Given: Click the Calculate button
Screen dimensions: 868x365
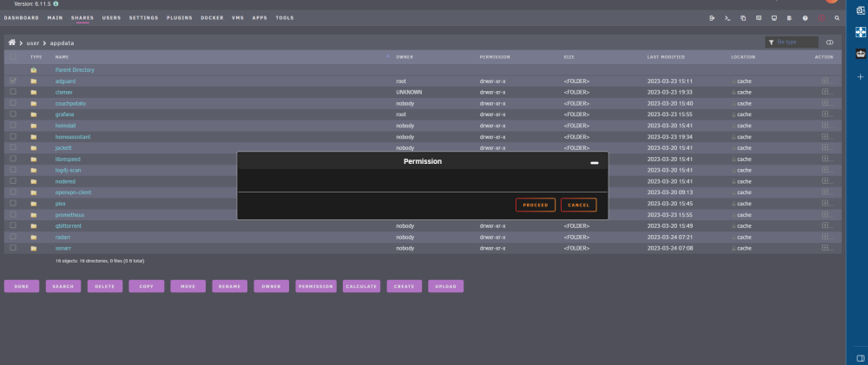Looking at the screenshot, I should coord(361,286).
